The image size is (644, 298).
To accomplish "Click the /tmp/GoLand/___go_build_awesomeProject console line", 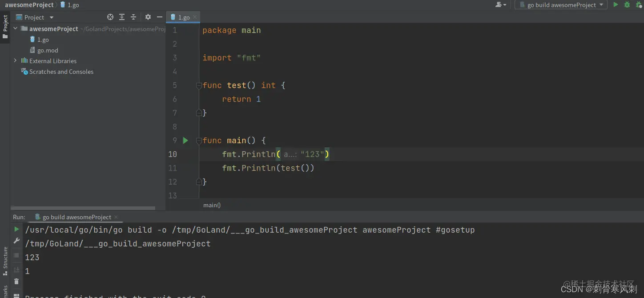I will (118, 244).
